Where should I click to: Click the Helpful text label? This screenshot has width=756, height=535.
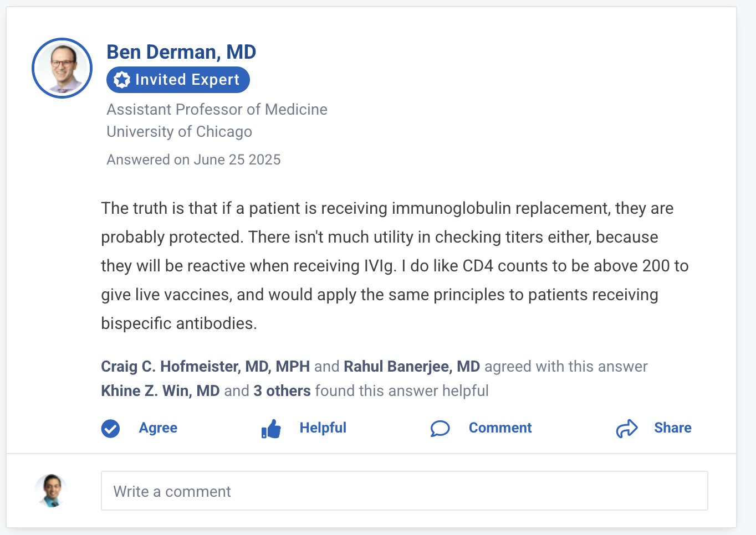pos(323,428)
